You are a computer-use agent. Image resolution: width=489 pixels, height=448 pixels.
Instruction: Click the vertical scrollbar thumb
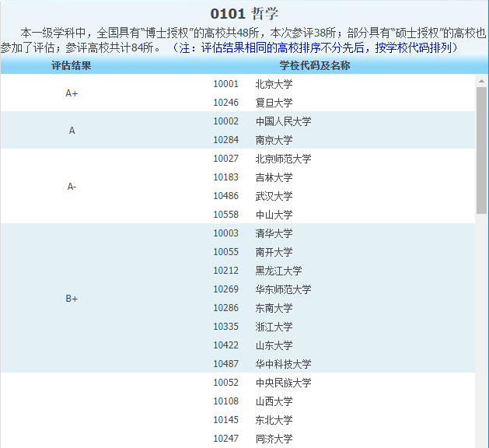[481, 150]
